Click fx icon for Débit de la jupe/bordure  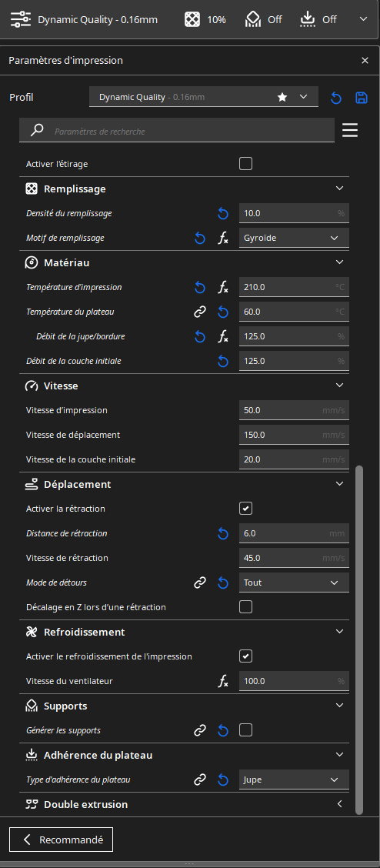point(223,336)
